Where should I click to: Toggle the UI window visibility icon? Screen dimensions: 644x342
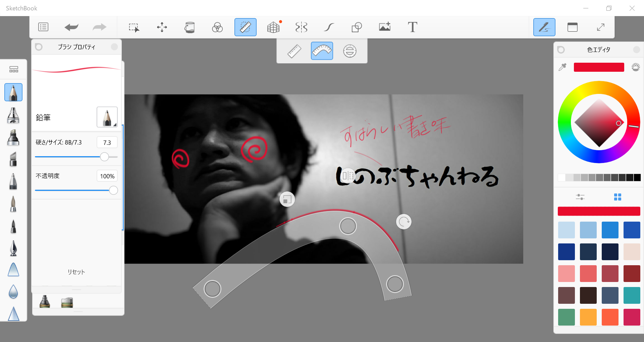pos(573,27)
